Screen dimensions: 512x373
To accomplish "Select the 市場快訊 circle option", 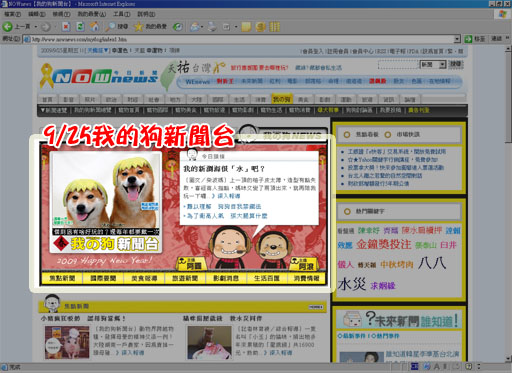I will click(x=388, y=135).
